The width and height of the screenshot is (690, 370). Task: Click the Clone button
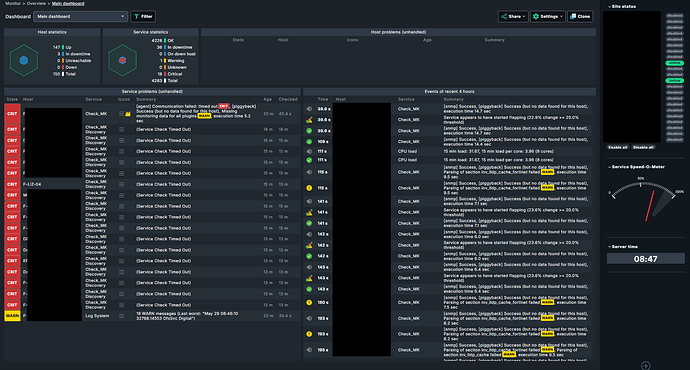pos(580,17)
